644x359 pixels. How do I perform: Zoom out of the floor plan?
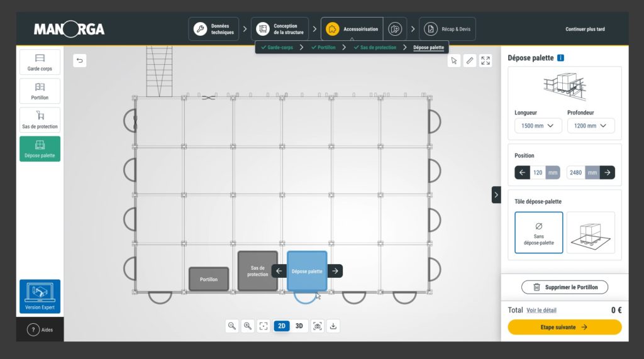coord(232,326)
